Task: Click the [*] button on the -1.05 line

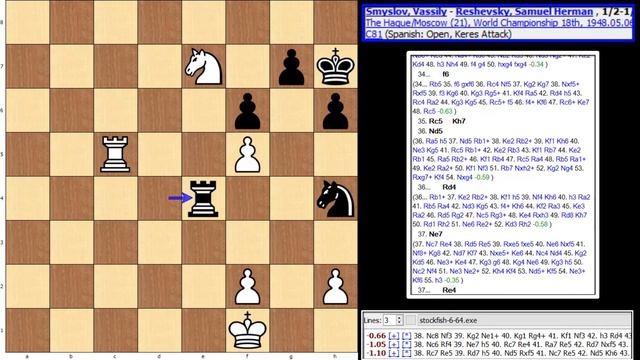Action: pyautogui.click(x=407, y=344)
